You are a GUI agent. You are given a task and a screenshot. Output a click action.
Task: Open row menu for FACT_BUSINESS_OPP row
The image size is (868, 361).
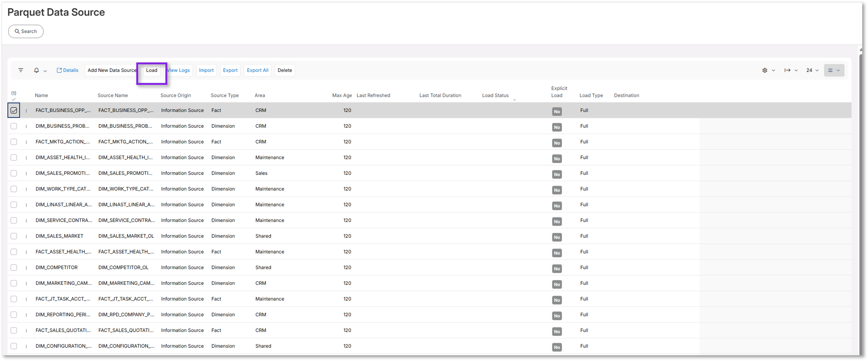click(x=26, y=111)
